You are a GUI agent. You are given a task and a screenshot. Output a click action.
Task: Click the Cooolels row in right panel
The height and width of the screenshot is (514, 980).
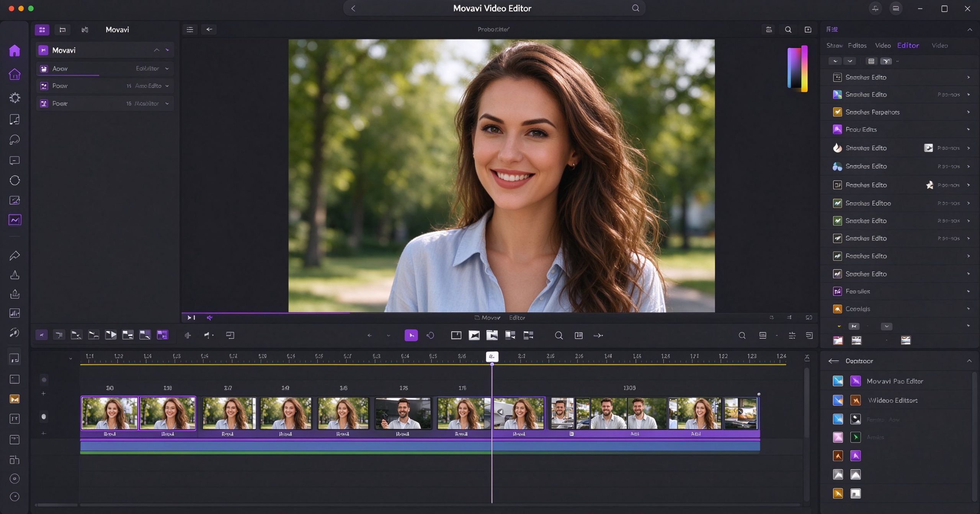click(x=899, y=309)
